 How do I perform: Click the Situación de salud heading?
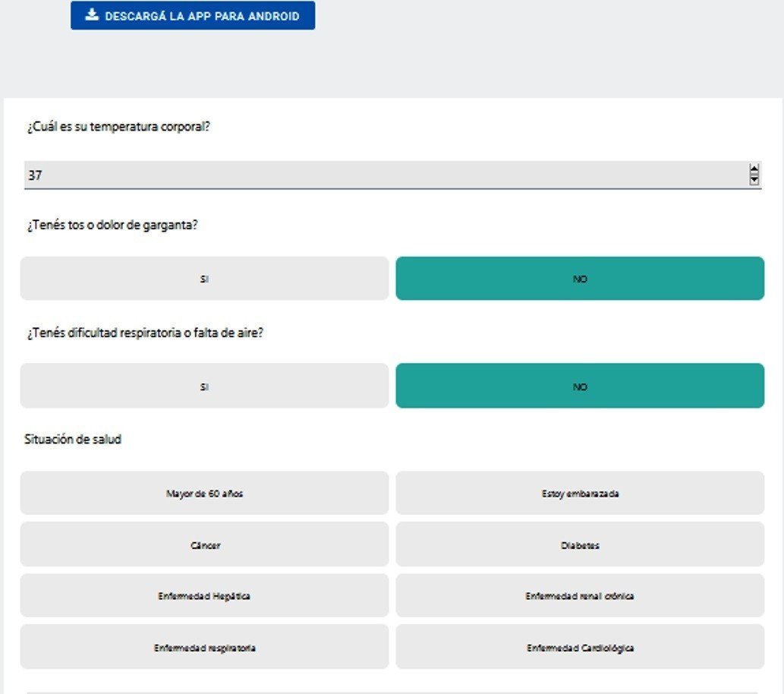pos(73,440)
